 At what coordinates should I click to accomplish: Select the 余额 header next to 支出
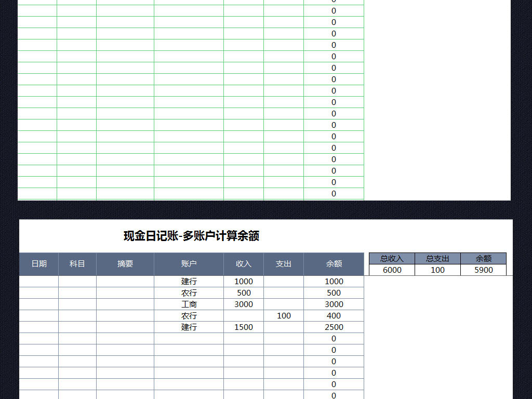tap(334, 264)
